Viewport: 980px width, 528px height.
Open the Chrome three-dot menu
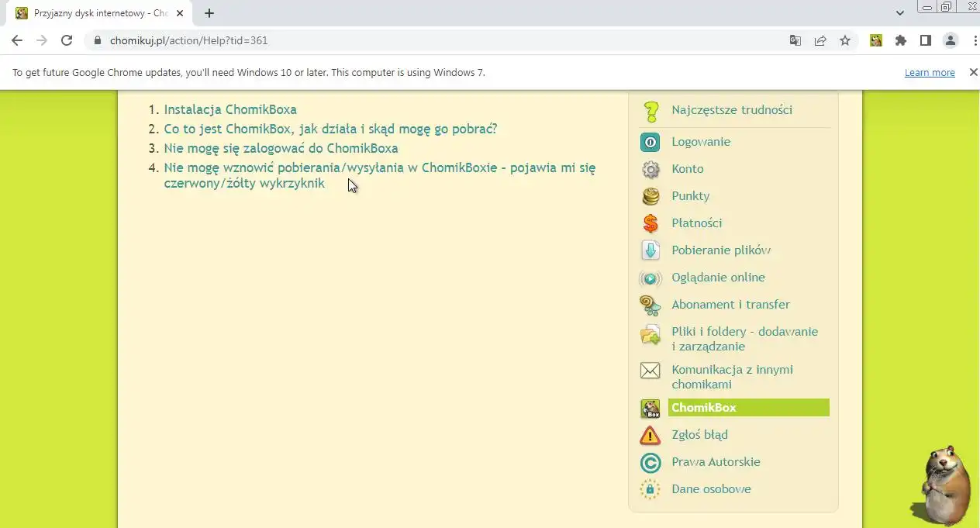coord(974,40)
